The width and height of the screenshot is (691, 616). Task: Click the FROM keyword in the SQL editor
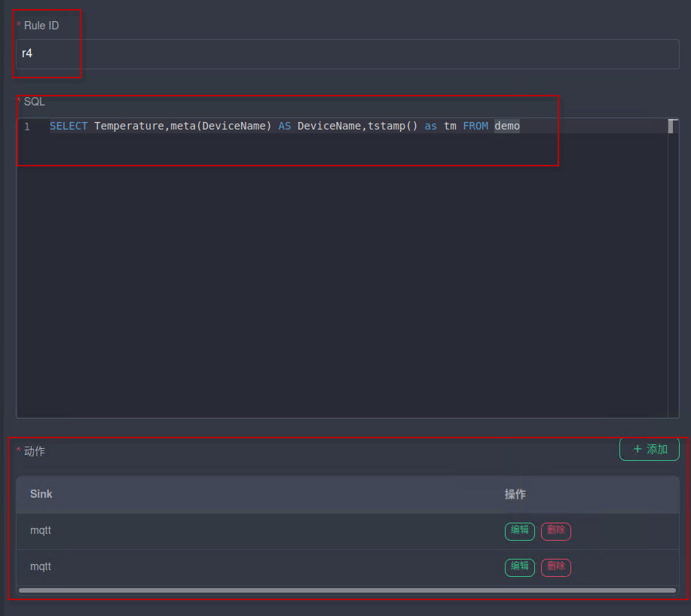475,126
